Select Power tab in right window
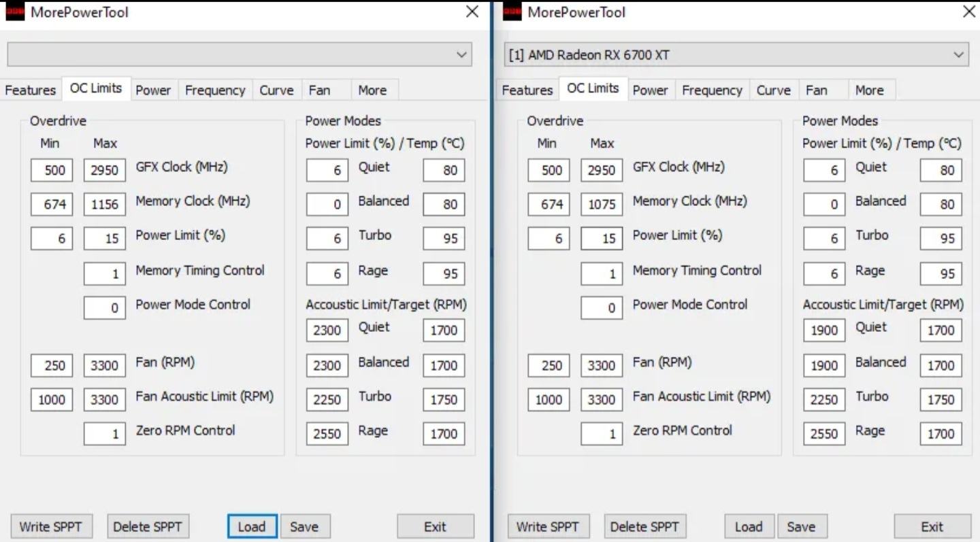Screen dimensions: 980x542 [650, 90]
